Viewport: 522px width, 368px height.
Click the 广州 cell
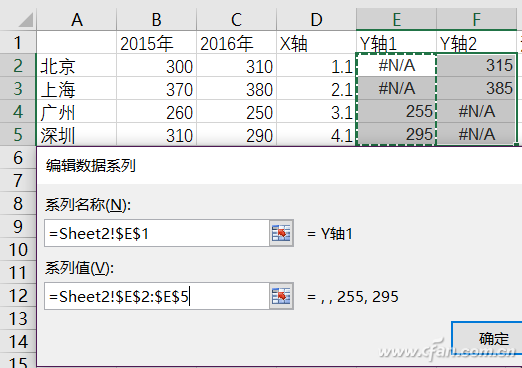(77, 111)
